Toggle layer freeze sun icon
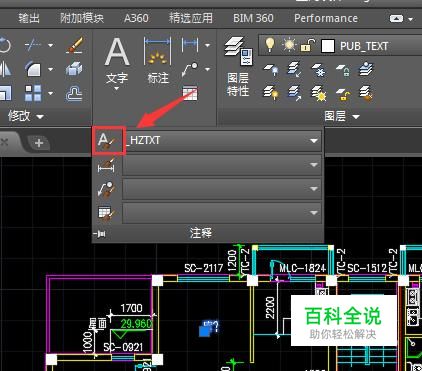The width and height of the screenshot is (422, 371). click(289, 45)
